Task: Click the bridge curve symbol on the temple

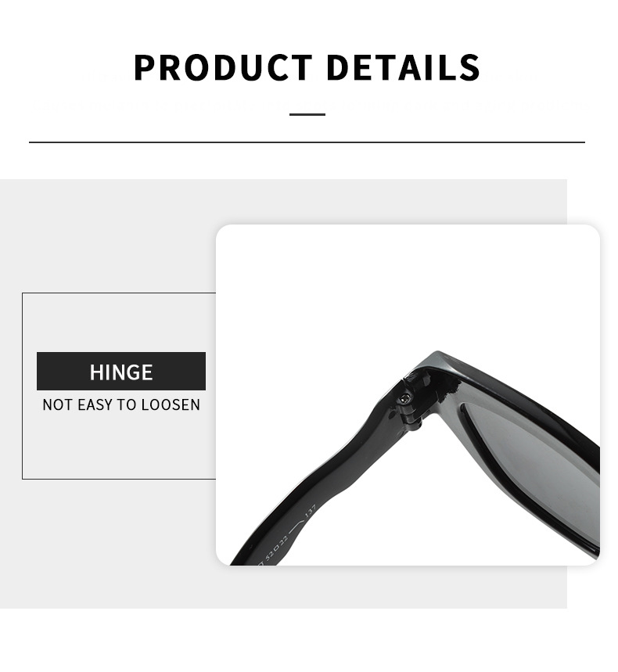Action: tap(296, 526)
